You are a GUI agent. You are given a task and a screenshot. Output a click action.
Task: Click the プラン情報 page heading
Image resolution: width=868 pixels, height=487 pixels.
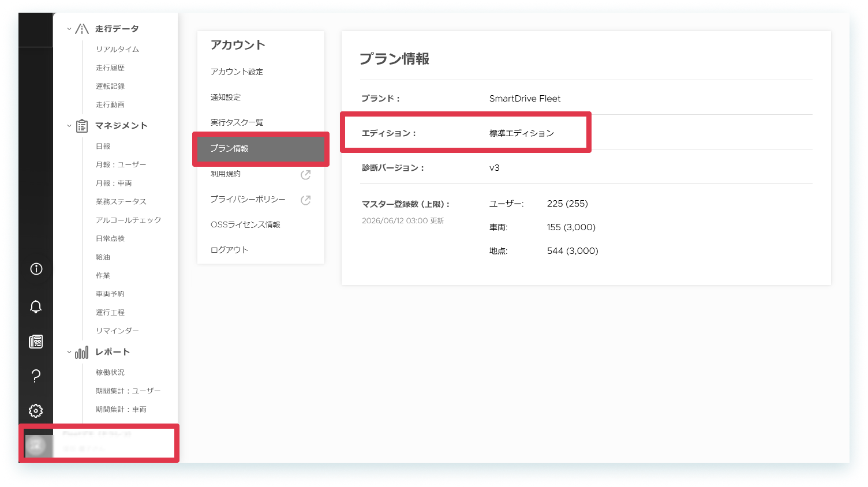(x=395, y=59)
